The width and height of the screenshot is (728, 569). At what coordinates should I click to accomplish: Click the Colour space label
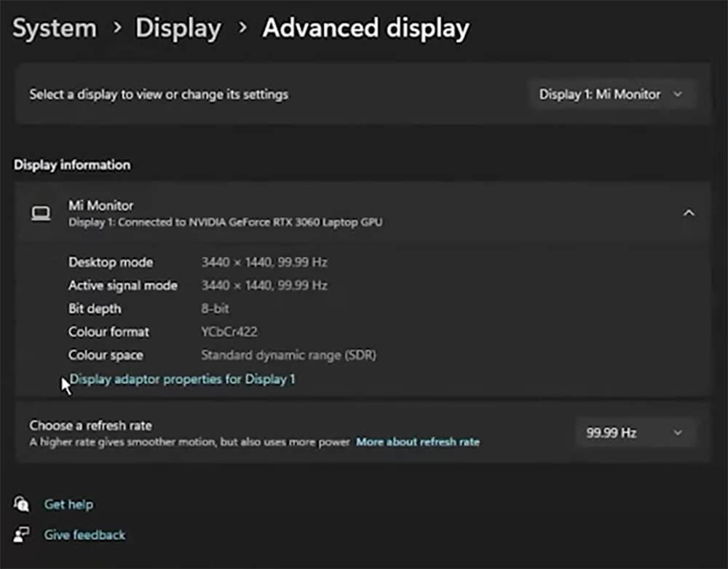pyautogui.click(x=106, y=355)
